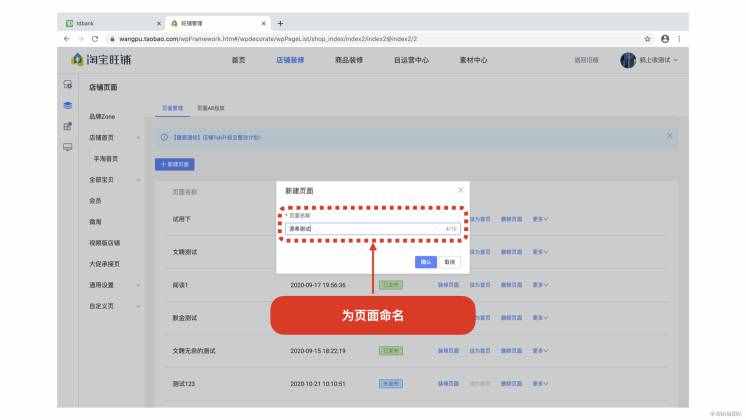The image size is (746, 420).
Task: Open 更多 dropdown in the 2020-09-15 row
Action: point(540,351)
